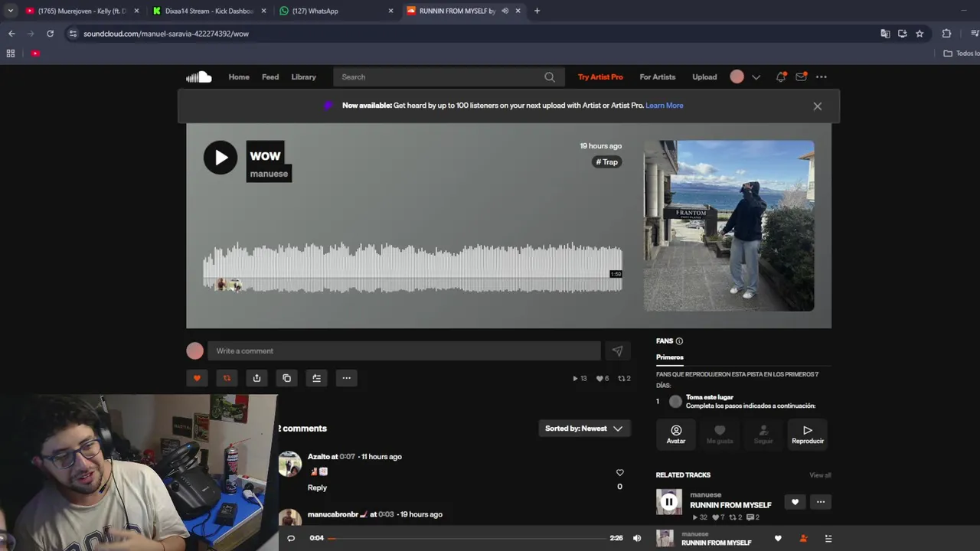Open the Sorted by Newest dropdown
Screen dimensions: 980x551
tap(584, 429)
